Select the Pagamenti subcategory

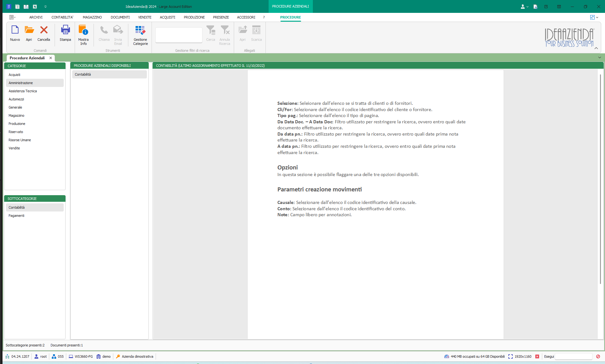pyautogui.click(x=35, y=216)
